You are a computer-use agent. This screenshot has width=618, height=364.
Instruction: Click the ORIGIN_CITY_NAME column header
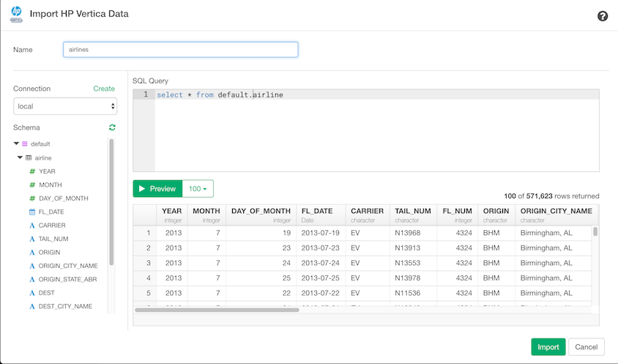556,215
